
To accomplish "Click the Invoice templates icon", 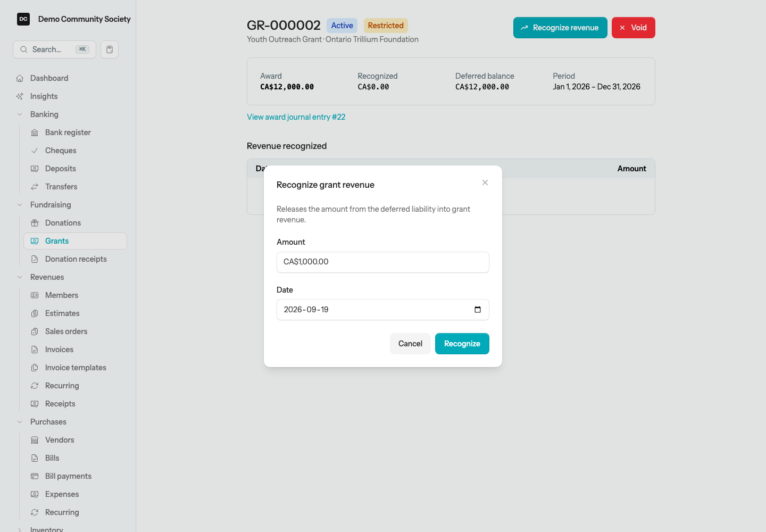I will point(35,368).
